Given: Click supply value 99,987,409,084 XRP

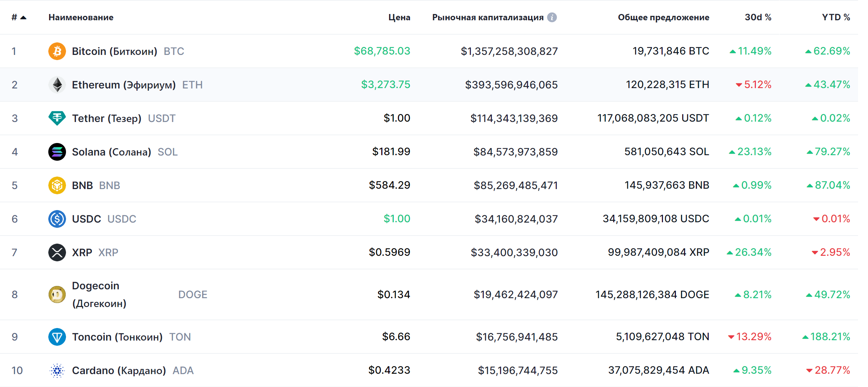Looking at the screenshot, I should click(659, 252).
